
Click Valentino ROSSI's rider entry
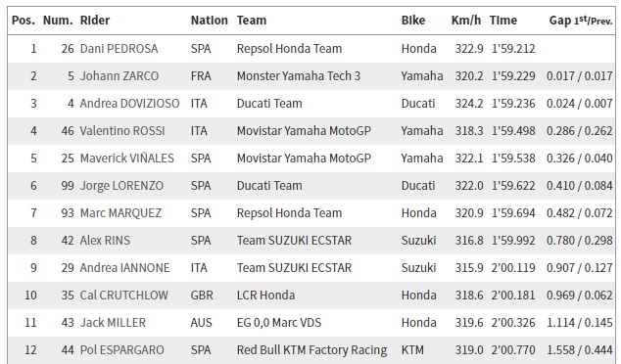tap(122, 130)
